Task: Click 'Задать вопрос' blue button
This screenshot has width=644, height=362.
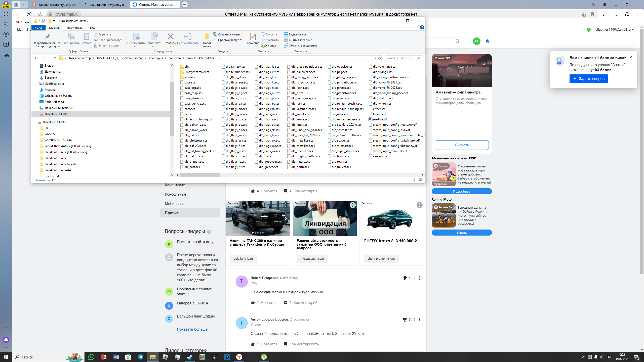Action: pyautogui.click(x=588, y=79)
